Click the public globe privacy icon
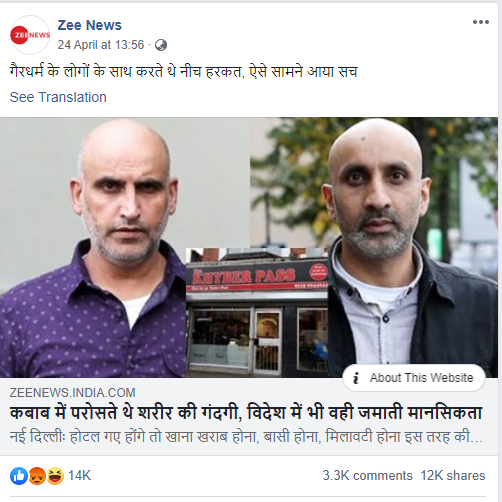Image resolution: width=502 pixels, height=502 pixels. pyautogui.click(x=161, y=45)
